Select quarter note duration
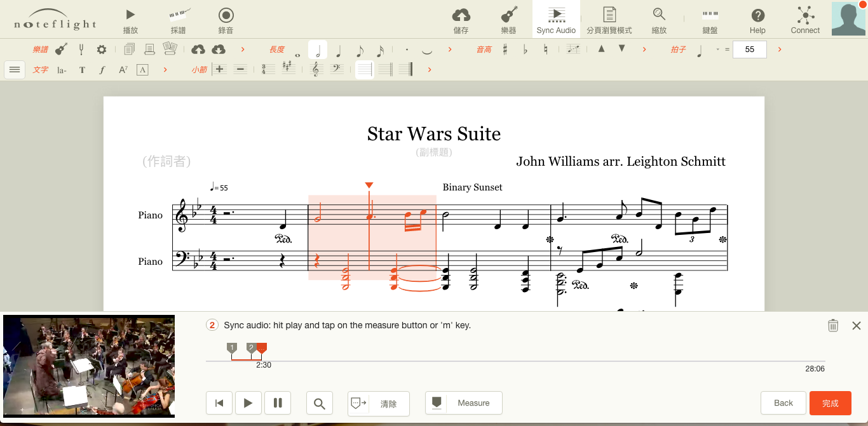This screenshot has width=868, height=426. click(x=338, y=50)
